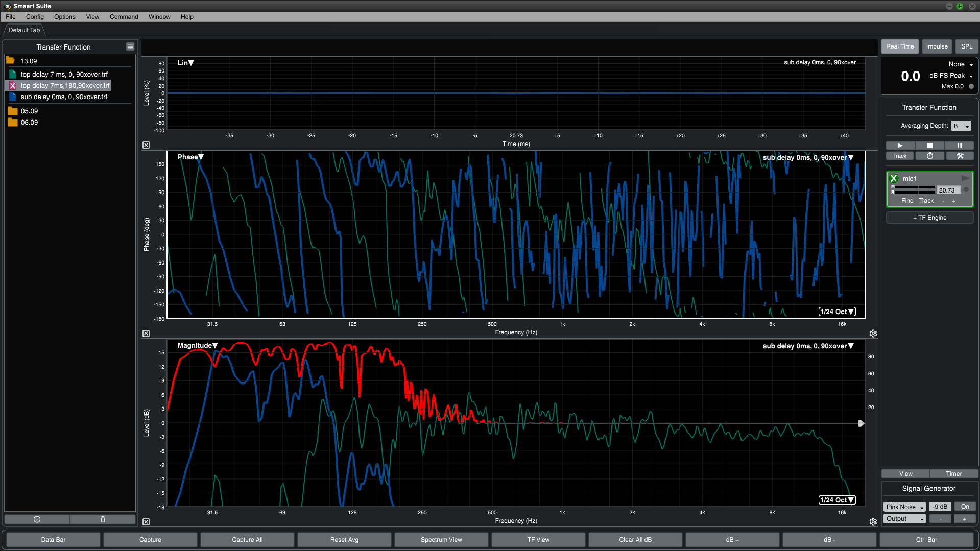The height and width of the screenshot is (551, 980).
Task: Open Phase graph settings gear
Action: (873, 333)
